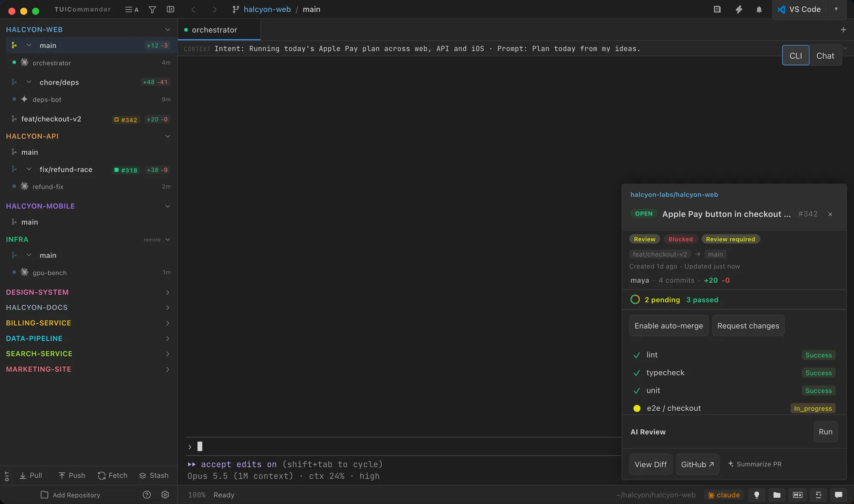Open View Diff for the PR
This screenshot has width=854, height=504.
click(x=650, y=464)
